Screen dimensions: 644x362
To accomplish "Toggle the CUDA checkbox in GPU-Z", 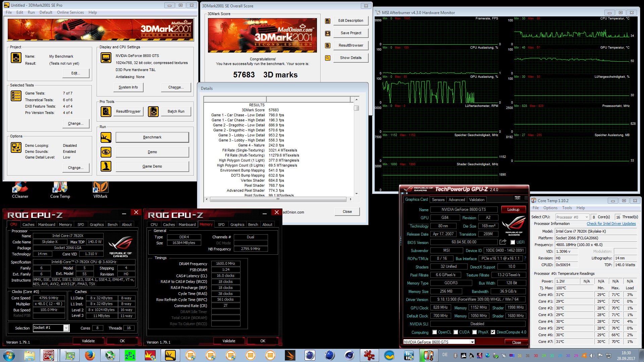I will coord(456,332).
